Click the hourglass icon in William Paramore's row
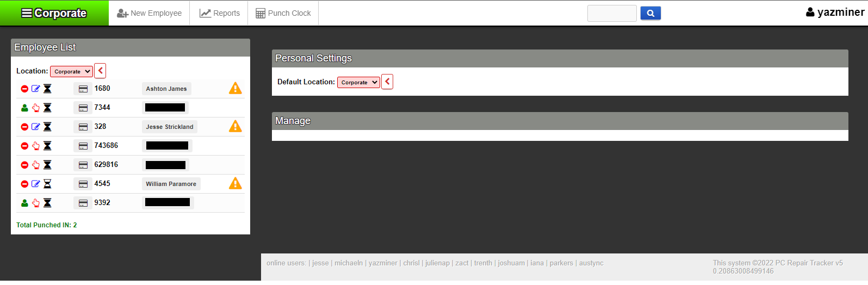This screenshot has width=868, height=285. (x=47, y=184)
